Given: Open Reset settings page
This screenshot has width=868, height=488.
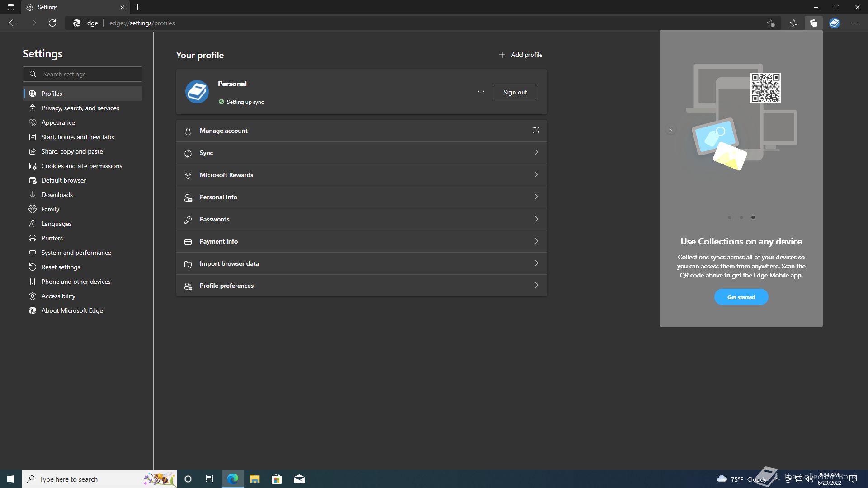Looking at the screenshot, I should [x=82, y=267].
